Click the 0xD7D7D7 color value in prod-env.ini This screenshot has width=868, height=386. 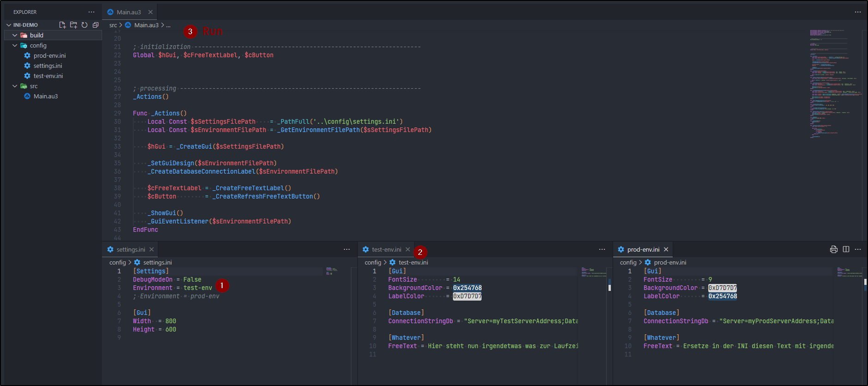(x=723, y=288)
